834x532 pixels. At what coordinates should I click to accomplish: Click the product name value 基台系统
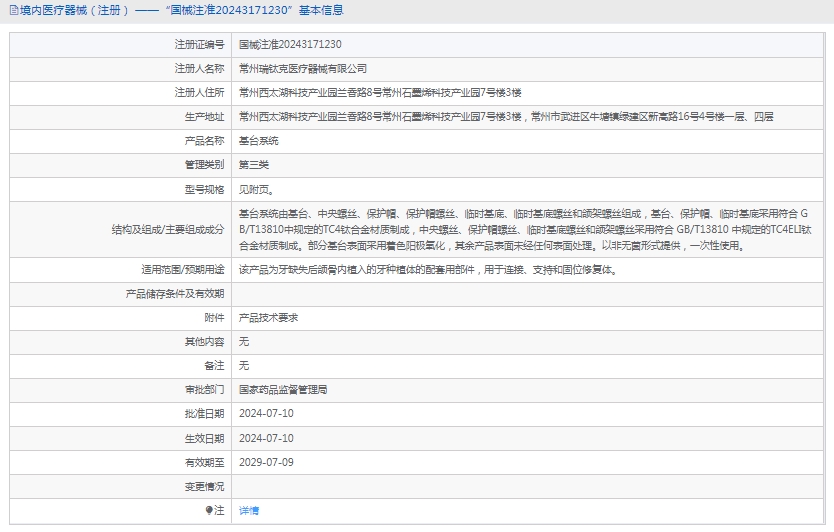tap(258, 141)
